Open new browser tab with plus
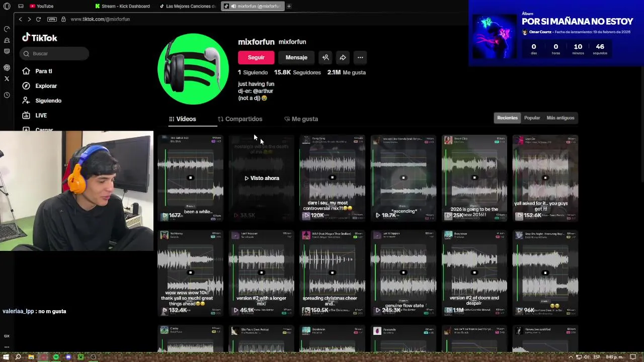This screenshot has height=362, width=644. click(x=289, y=6)
